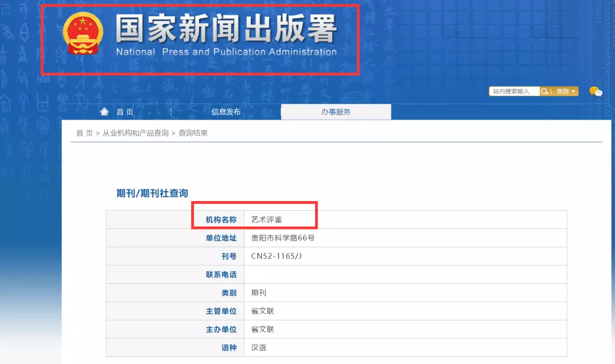Click the 联系电话 label cell
This screenshot has height=364, width=615.
[175, 275]
